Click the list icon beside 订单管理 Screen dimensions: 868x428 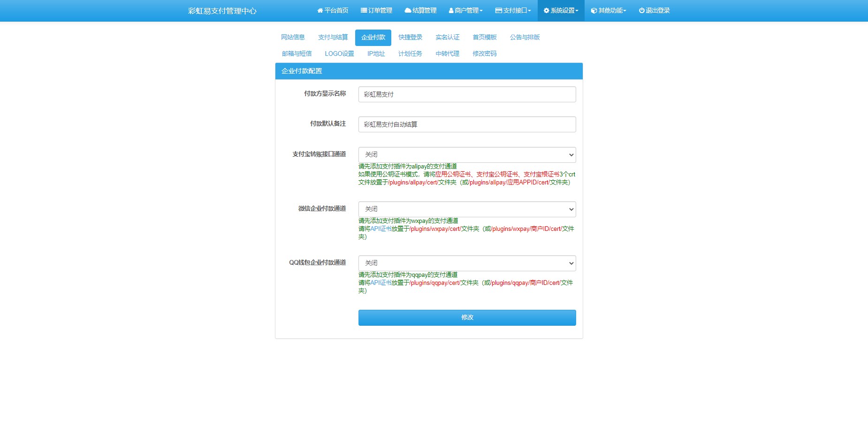pos(364,10)
